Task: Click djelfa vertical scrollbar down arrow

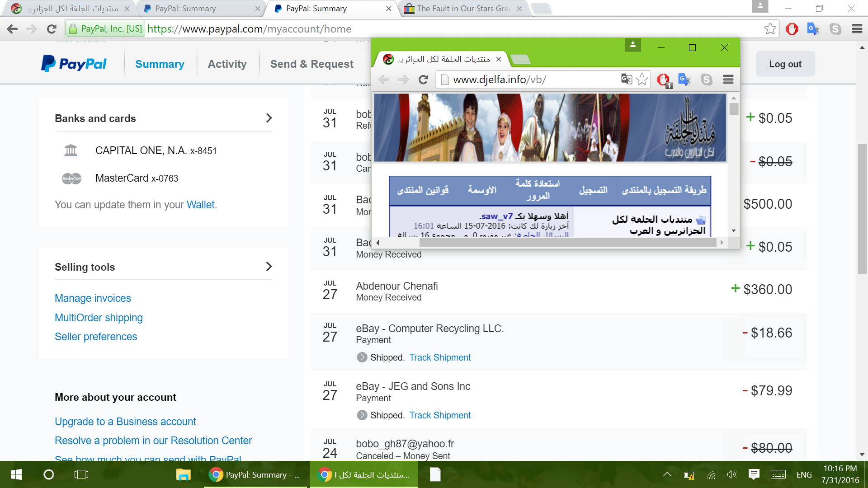Action: point(733,231)
